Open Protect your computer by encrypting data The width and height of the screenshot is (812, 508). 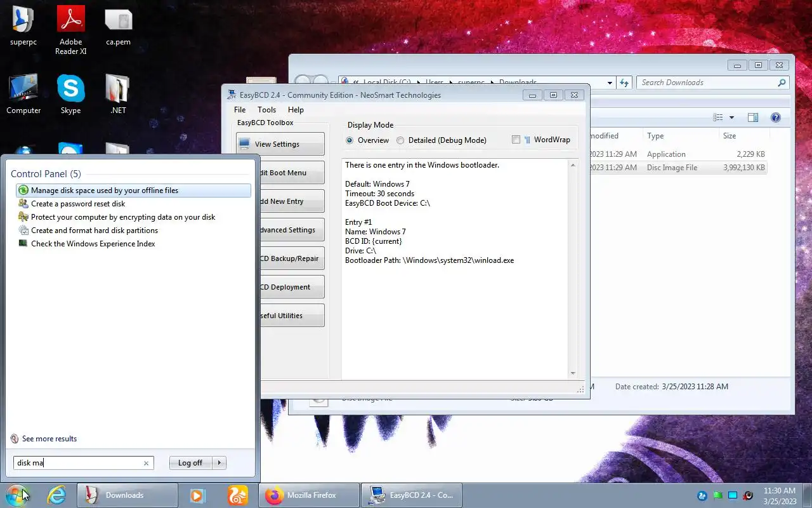pos(133,217)
